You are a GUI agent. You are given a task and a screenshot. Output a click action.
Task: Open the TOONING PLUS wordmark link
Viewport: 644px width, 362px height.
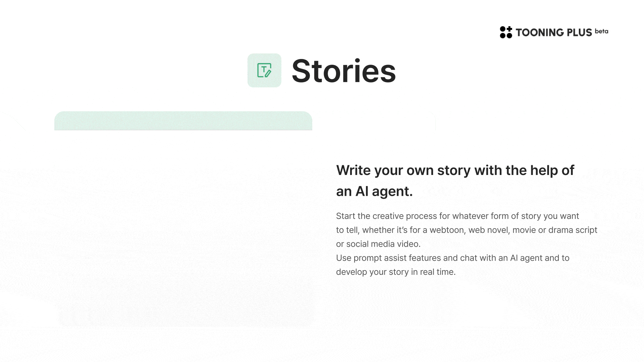coord(554,33)
